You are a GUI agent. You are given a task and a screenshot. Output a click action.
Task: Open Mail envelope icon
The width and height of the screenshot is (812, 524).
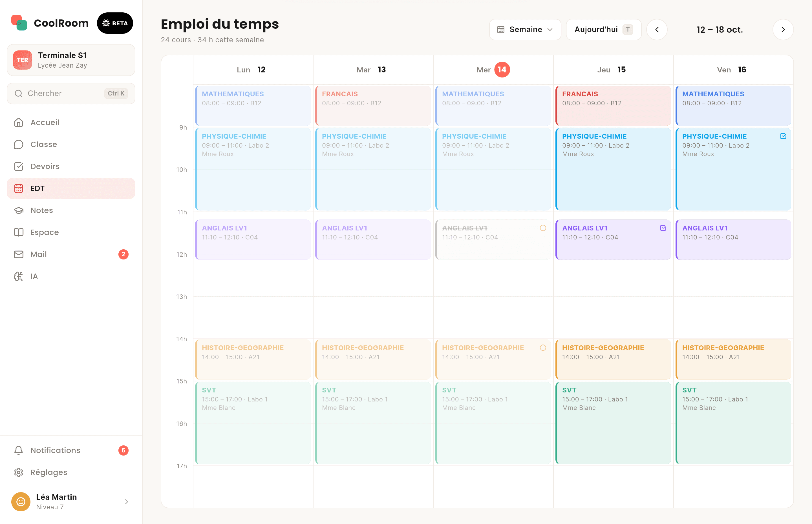(19, 254)
